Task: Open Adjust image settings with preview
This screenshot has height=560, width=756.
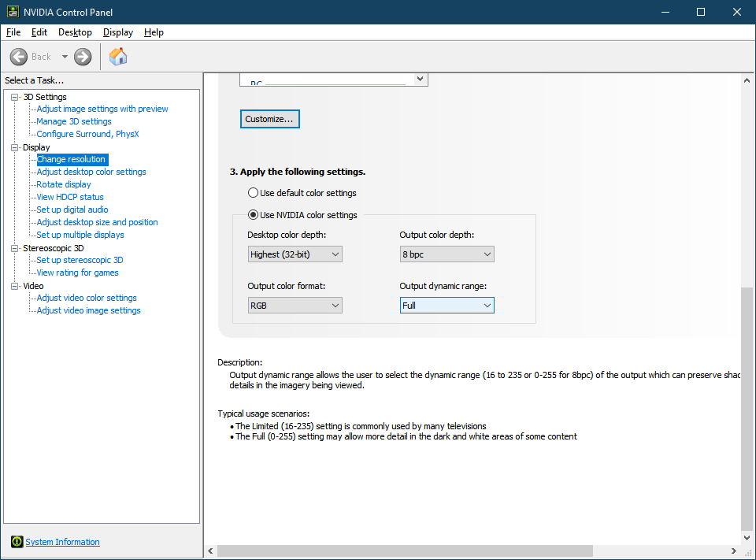Action: [x=102, y=109]
